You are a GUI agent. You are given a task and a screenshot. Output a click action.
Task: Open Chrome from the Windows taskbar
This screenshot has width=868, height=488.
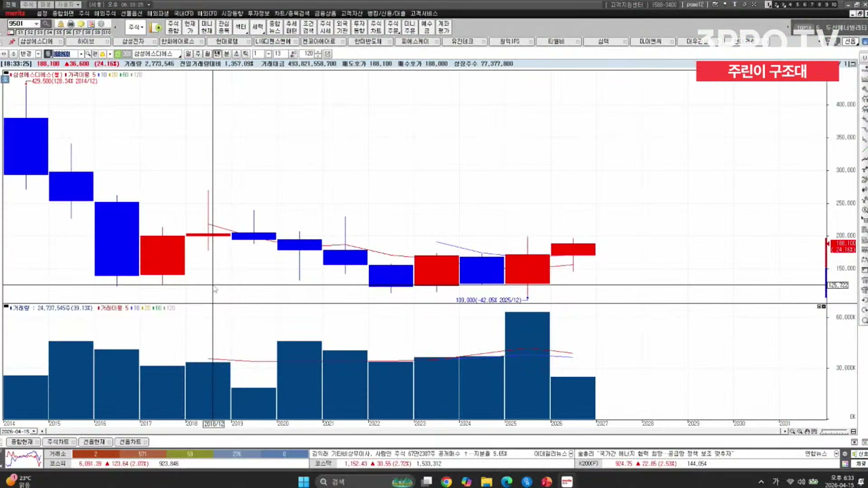pos(446,482)
